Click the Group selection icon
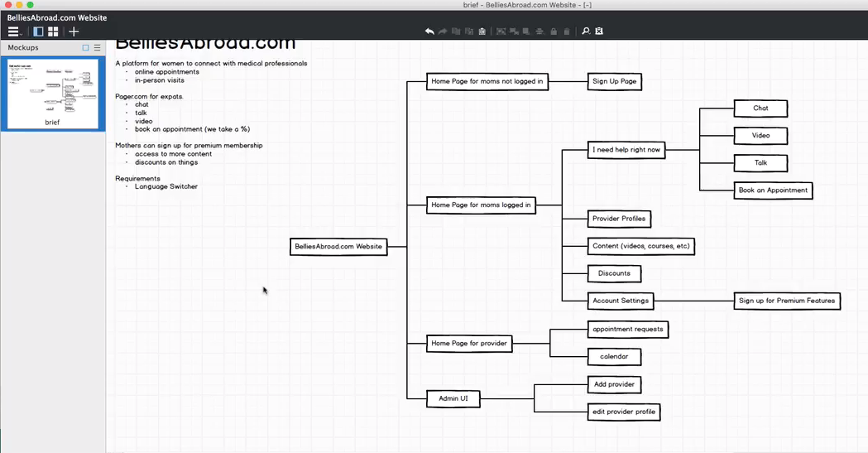The width and height of the screenshot is (868, 453). pos(501,31)
